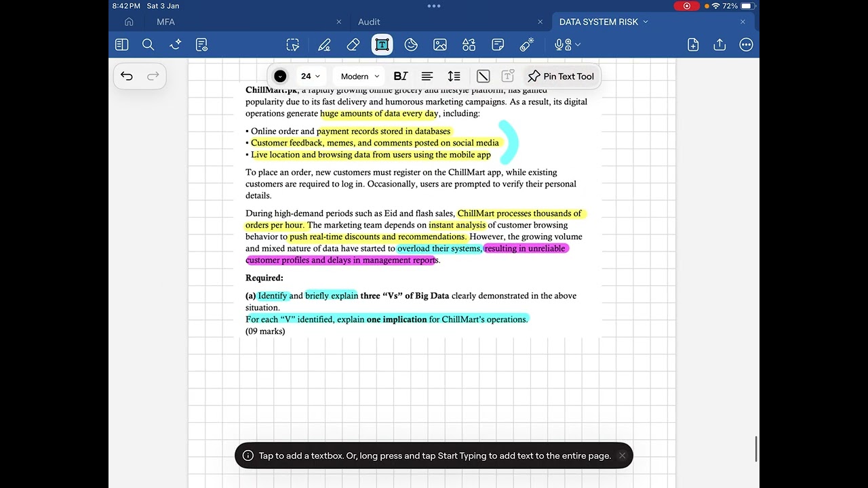Screen dimensions: 868x488
Task: Select the Eraser tool
Action: (x=353, y=45)
